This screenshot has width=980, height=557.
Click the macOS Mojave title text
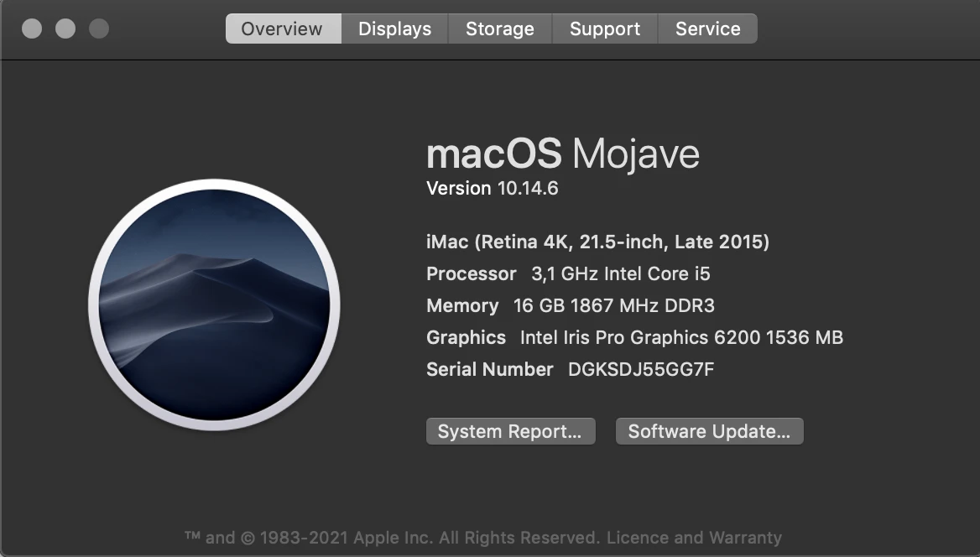click(562, 154)
